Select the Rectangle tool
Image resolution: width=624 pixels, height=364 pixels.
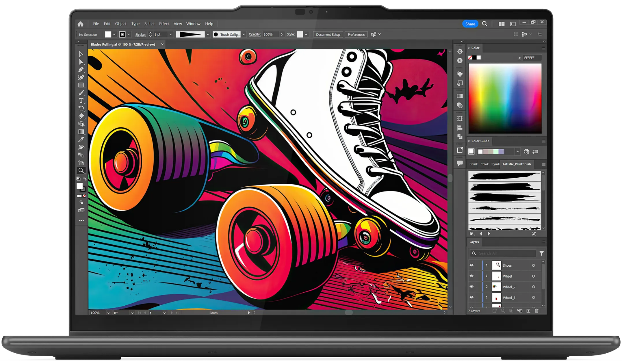81,85
